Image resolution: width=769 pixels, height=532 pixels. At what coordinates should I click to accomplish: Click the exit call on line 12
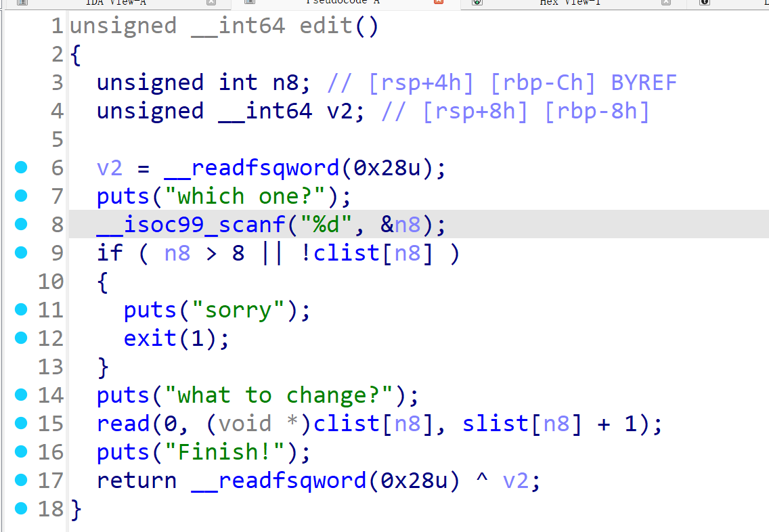150,338
